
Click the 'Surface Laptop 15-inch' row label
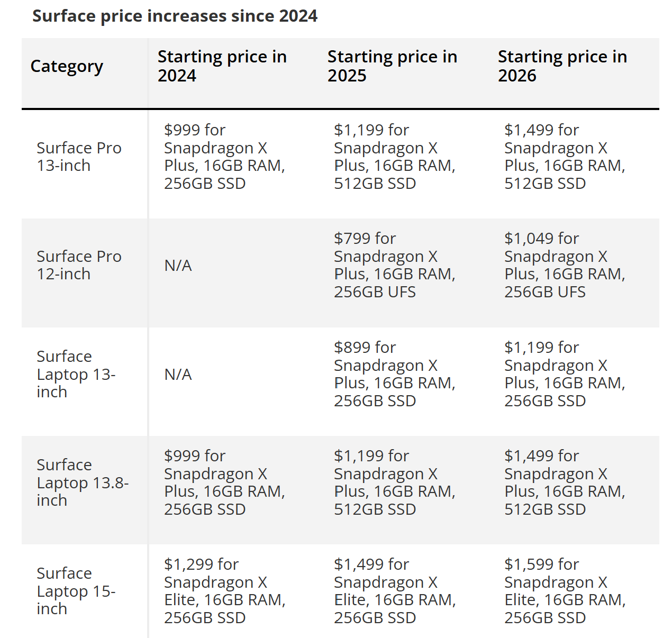tap(76, 591)
